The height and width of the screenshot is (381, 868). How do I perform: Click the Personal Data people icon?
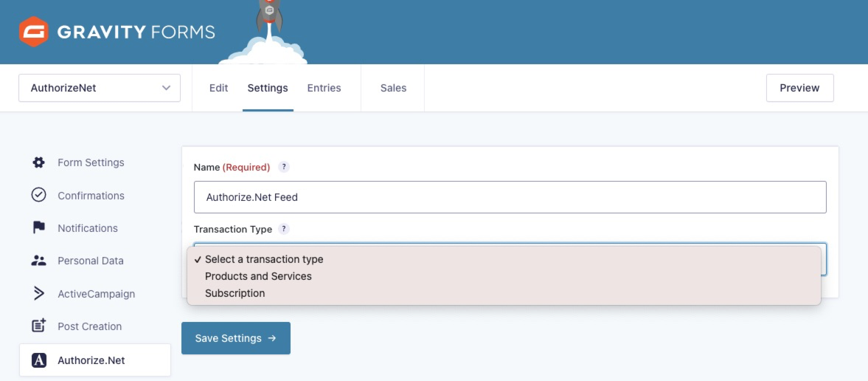coord(38,261)
